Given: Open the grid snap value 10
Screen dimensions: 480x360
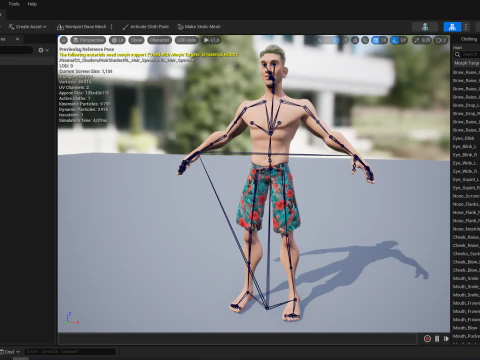Looking at the screenshot, I should (384, 40).
